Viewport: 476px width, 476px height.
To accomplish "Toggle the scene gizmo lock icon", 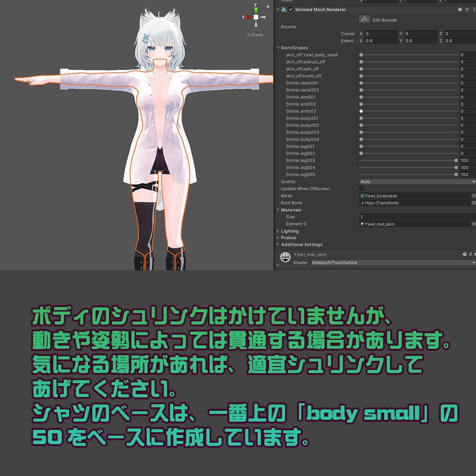I will 268,6.
